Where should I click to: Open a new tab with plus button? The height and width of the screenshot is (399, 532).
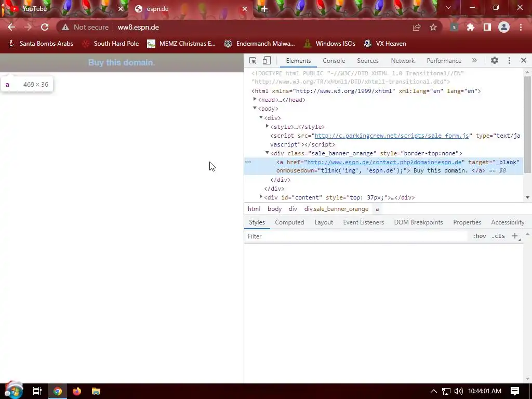(264, 9)
